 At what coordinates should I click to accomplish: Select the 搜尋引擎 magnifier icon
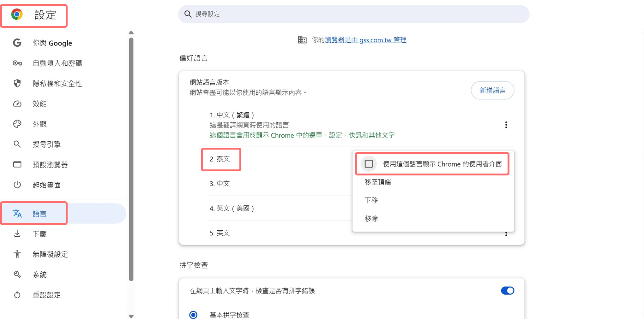pos(17,144)
